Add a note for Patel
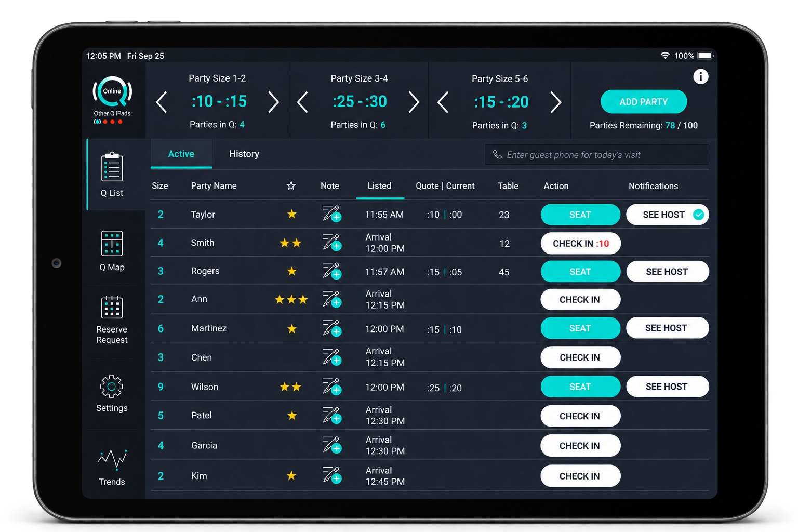The height and width of the screenshot is (532, 798). coord(331,415)
